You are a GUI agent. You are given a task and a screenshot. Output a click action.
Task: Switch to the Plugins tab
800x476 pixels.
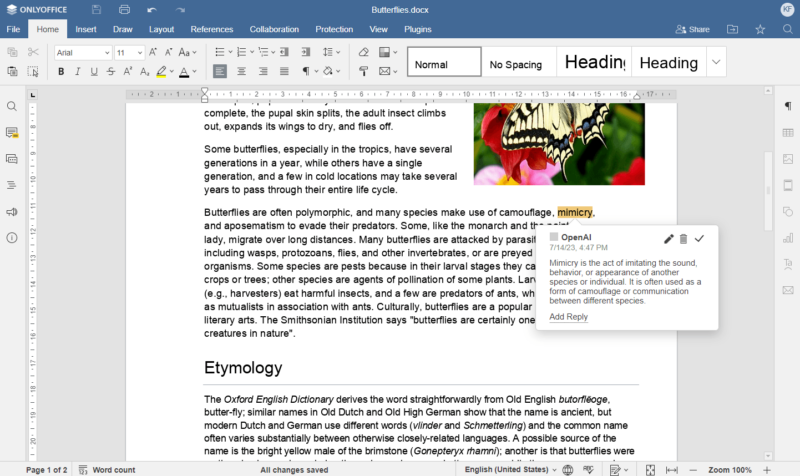coord(417,29)
